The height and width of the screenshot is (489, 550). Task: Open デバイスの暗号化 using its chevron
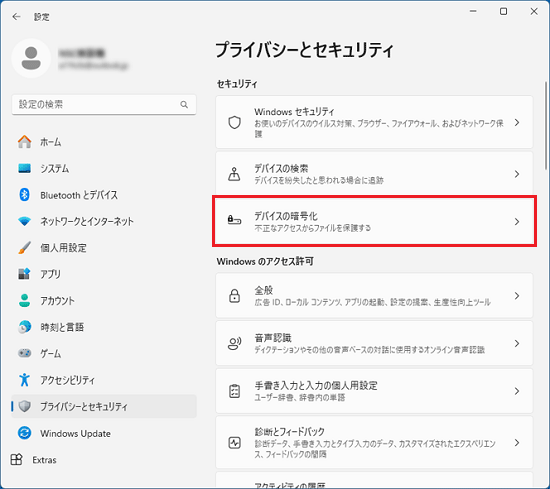517,222
